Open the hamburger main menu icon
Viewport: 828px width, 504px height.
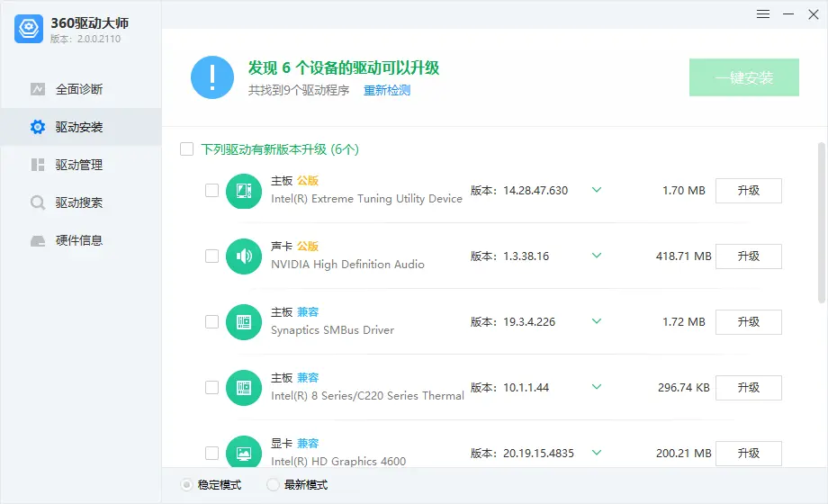pos(763,14)
